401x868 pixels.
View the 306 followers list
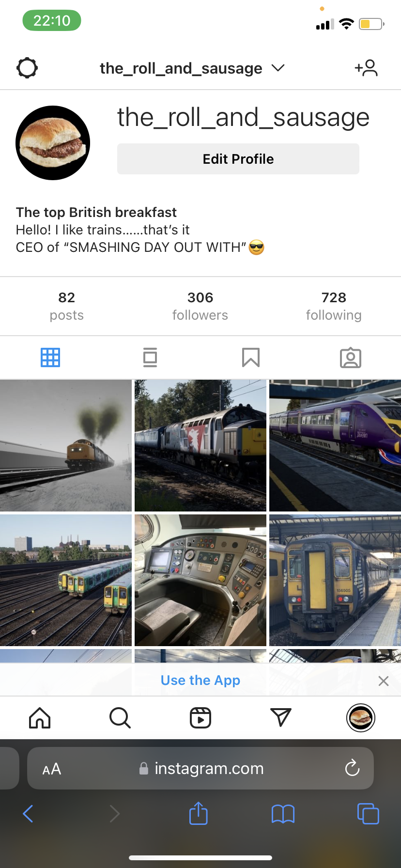click(x=200, y=306)
